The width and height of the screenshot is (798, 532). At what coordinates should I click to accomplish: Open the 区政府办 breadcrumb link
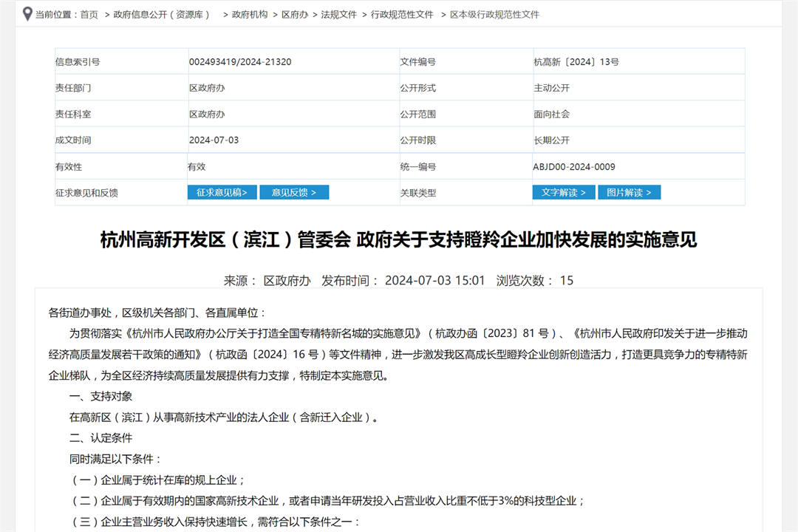[295, 15]
